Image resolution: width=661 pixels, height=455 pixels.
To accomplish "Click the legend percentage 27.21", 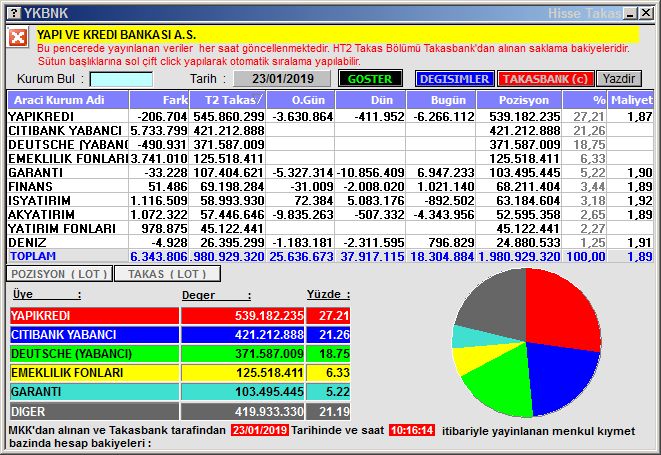I will 333,316.
